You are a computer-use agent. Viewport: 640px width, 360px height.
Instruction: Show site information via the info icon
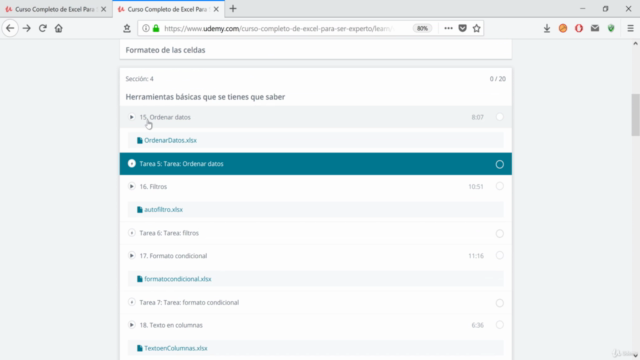(x=146, y=28)
